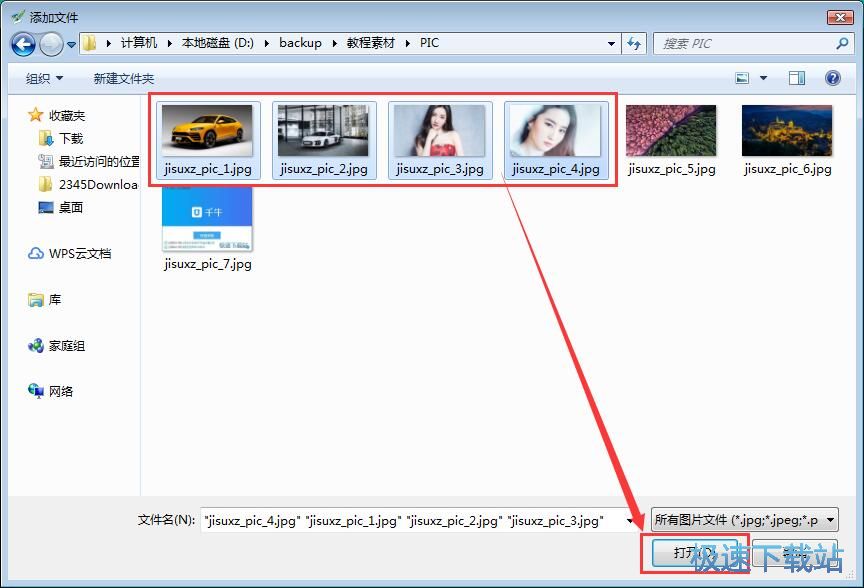
Task: Expand arrow after 计算机 breadcrumb
Action: [x=169, y=43]
